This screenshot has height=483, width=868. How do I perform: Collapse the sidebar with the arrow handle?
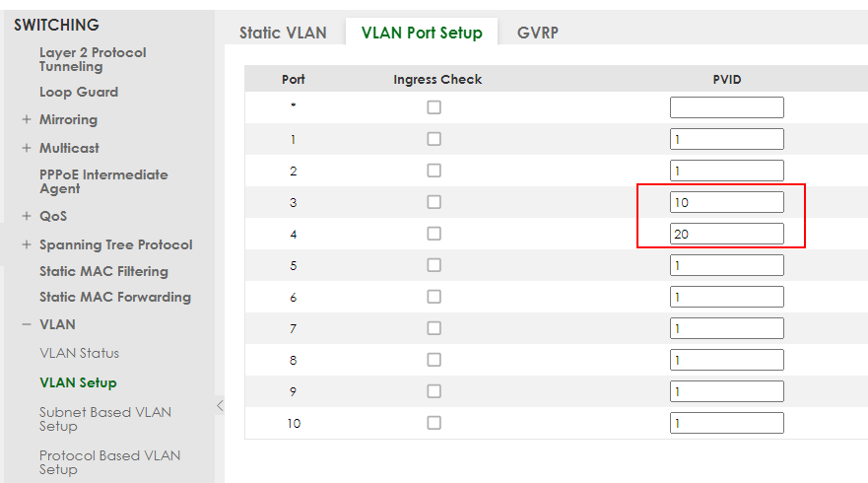coord(220,405)
